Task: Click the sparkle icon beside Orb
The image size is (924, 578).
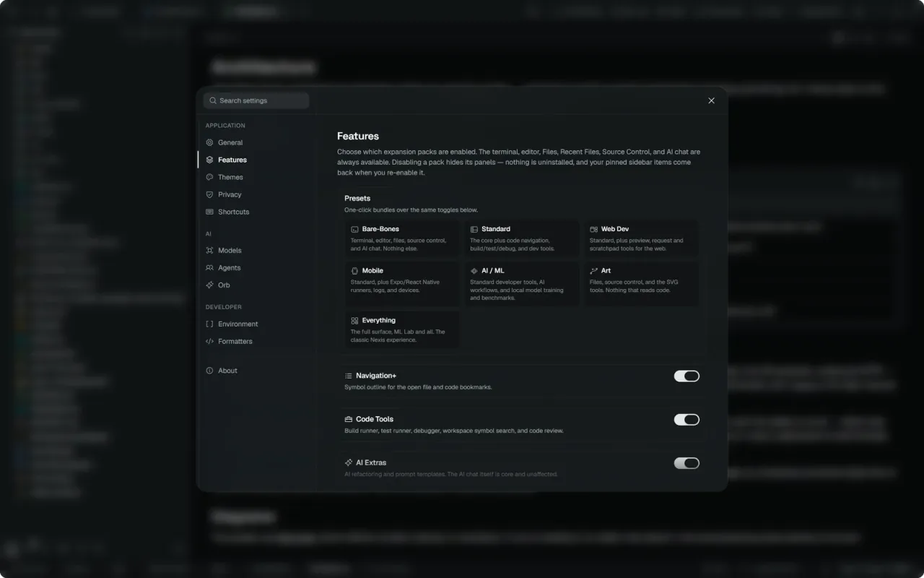Action: (x=209, y=285)
